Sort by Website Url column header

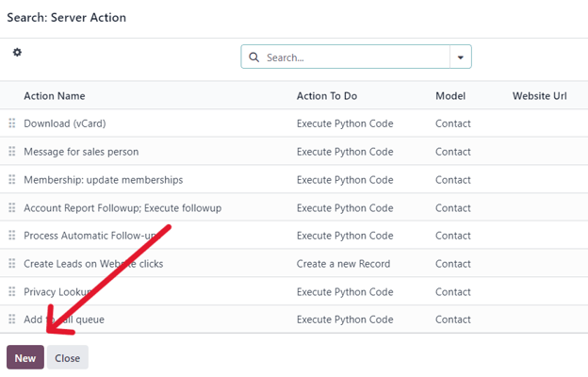pyautogui.click(x=540, y=96)
